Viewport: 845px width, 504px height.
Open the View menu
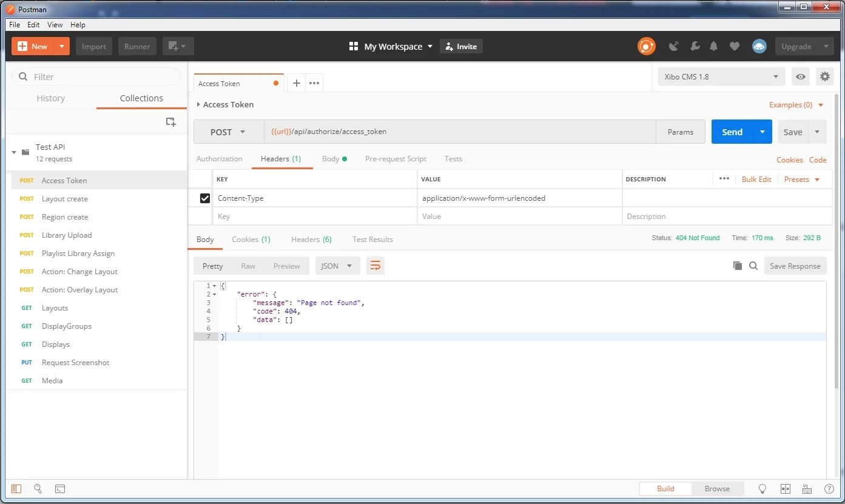coord(55,25)
